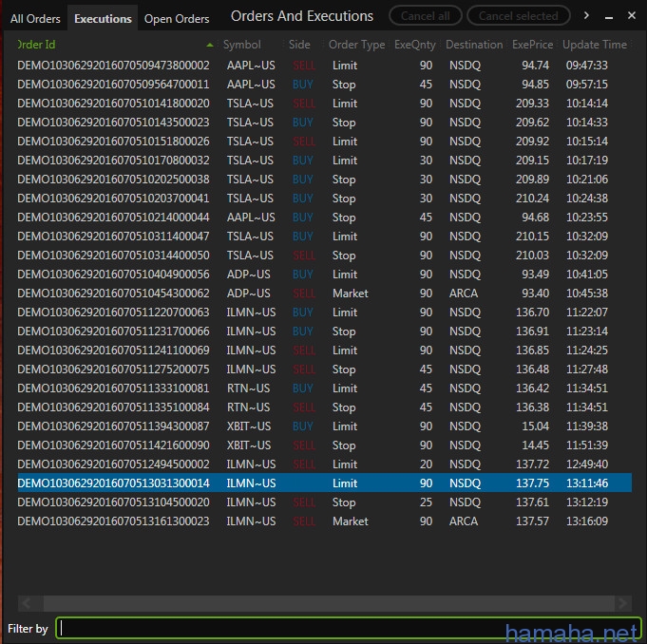Select order DEMO10306292016070510203700041
Viewport: 647px width, 644px height.
pos(324,198)
